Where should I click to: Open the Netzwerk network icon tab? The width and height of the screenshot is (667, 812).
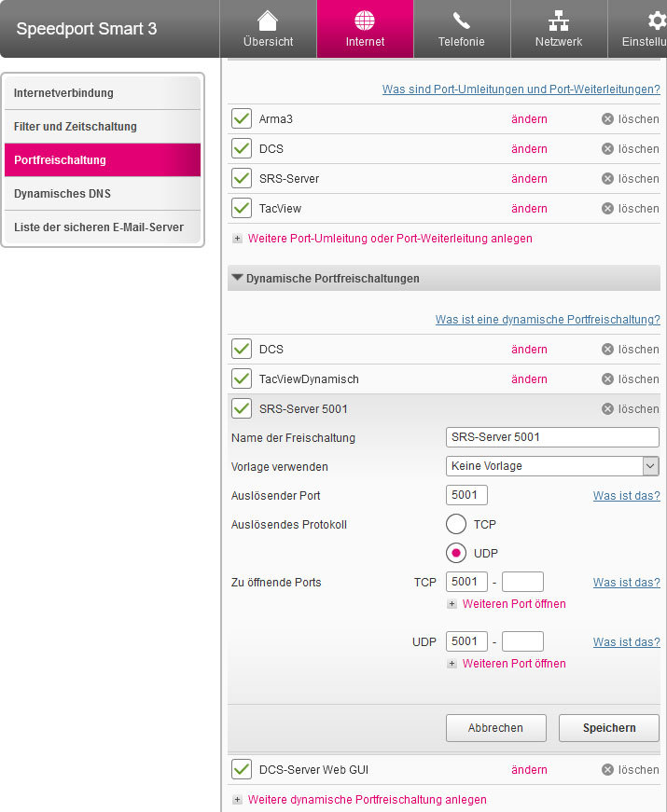click(x=559, y=29)
